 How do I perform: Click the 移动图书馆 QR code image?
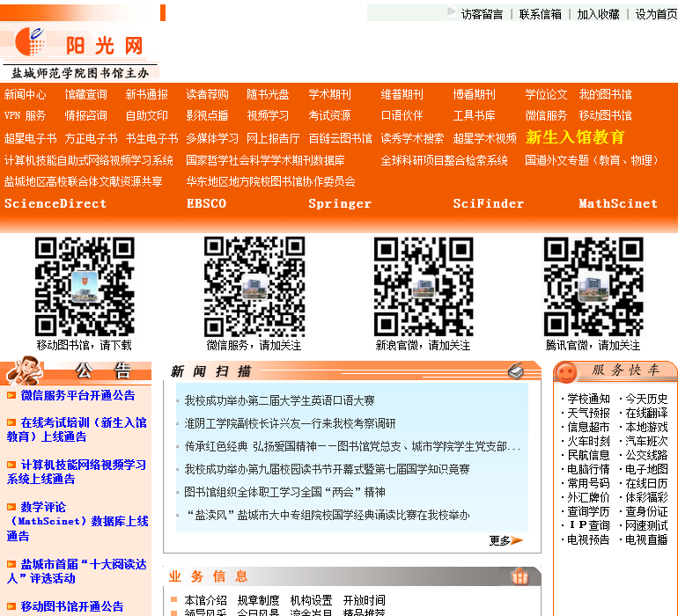point(85,286)
